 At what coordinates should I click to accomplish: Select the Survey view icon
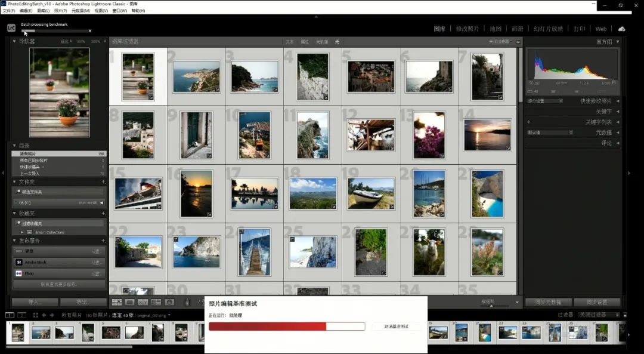coord(156,303)
